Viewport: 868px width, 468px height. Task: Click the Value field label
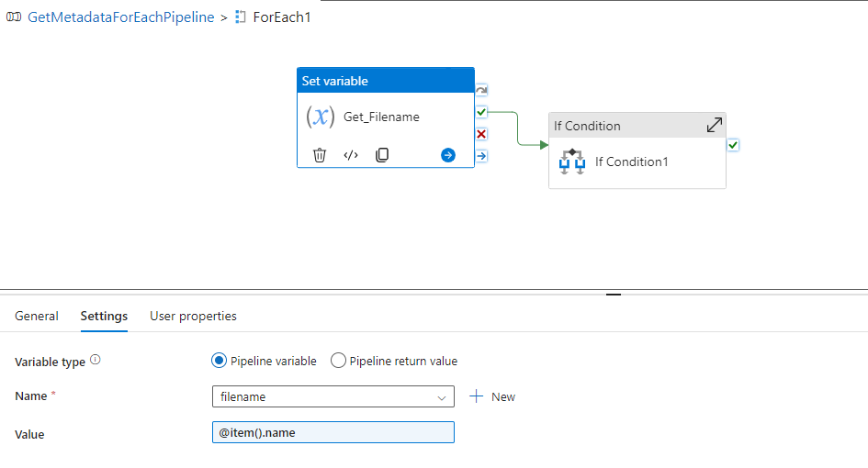[29, 434]
